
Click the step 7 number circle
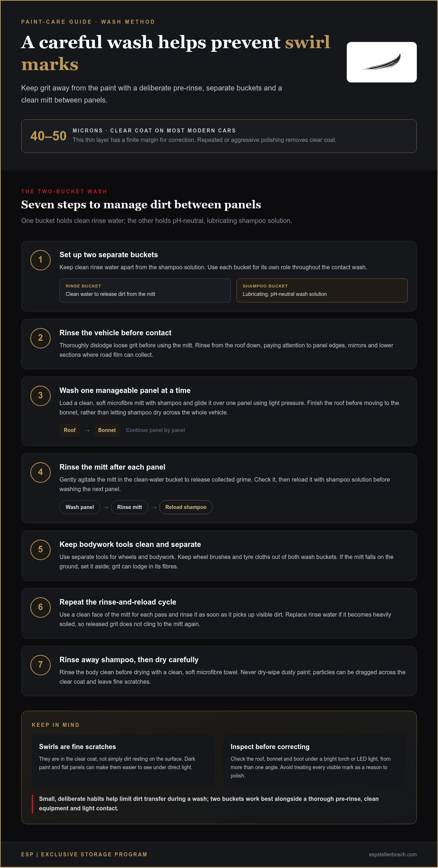click(x=41, y=665)
